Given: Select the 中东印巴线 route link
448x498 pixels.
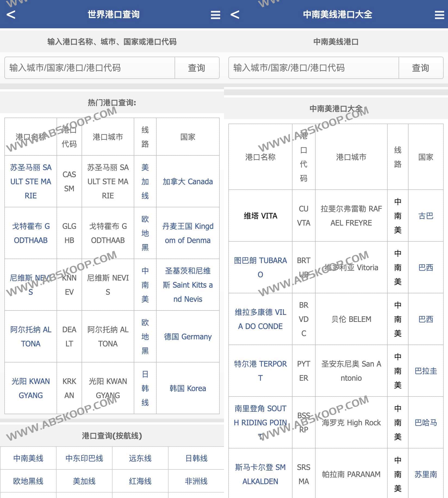Looking at the screenshot, I should tap(84, 458).
